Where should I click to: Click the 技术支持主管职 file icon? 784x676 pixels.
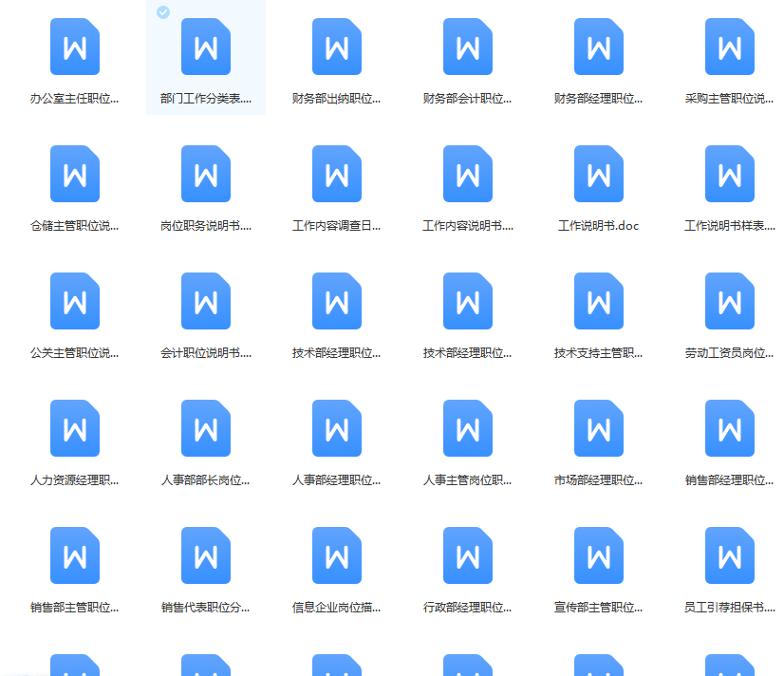tap(599, 301)
